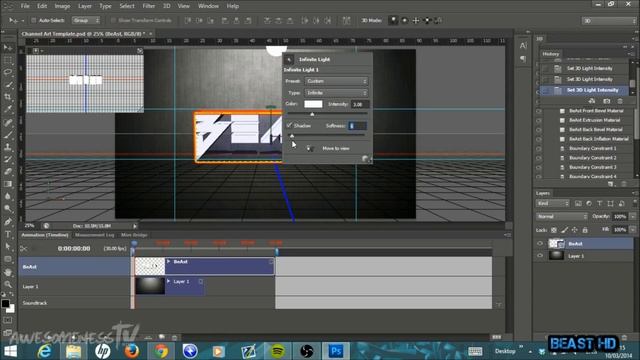Select the Brush tool
The image size is (640, 360).
pyautogui.click(x=8, y=134)
